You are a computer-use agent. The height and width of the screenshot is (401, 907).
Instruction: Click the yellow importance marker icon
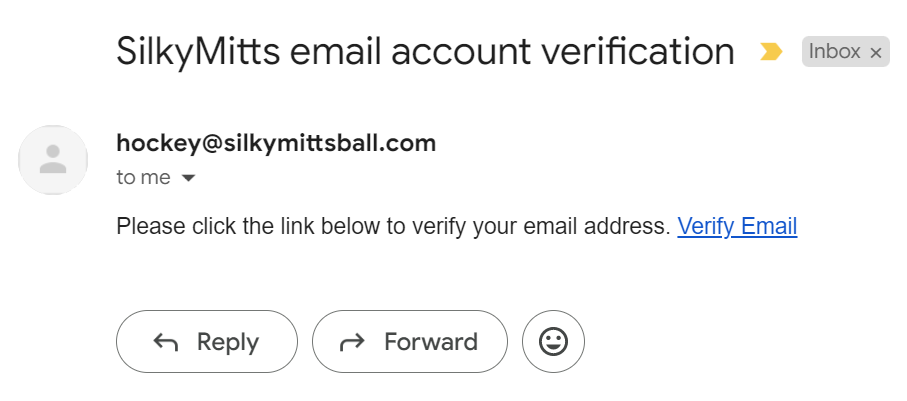(771, 52)
